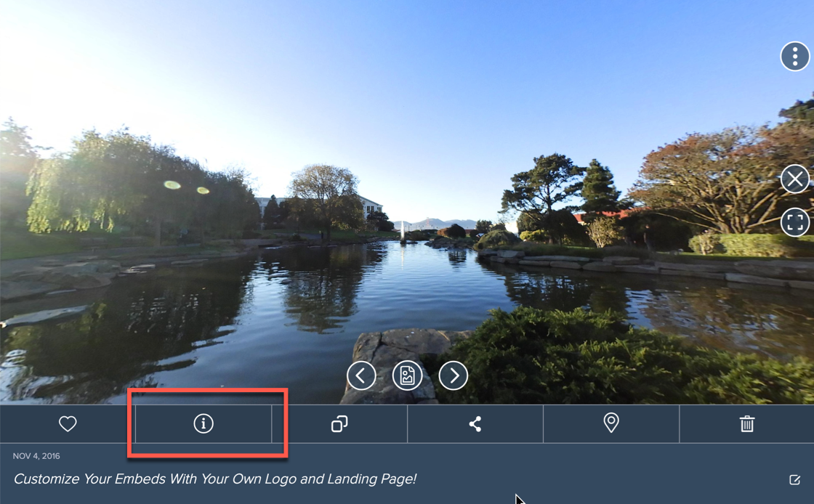The width and height of the screenshot is (814, 504).
Task: Open the three-dot overflow menu
Action: pos(795,56)
